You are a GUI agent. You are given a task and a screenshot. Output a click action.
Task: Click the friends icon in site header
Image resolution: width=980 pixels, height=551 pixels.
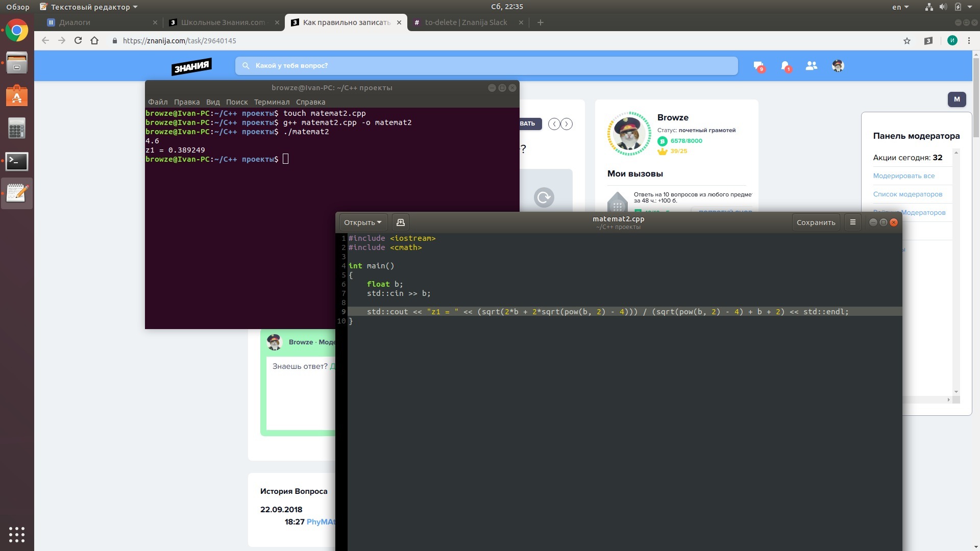point(812,66)
